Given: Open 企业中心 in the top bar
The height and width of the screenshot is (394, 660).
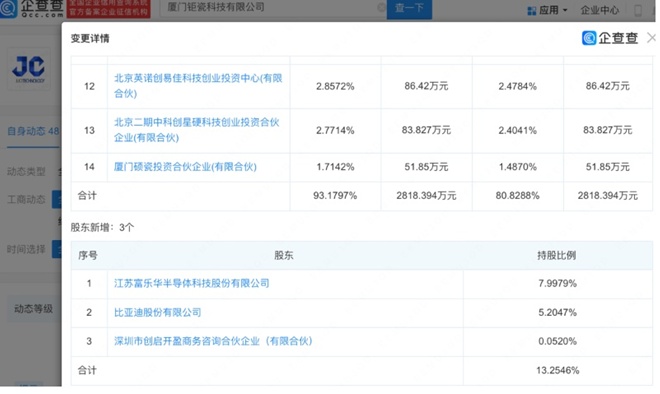Looking at the screenshot, I should pos(600,10).
